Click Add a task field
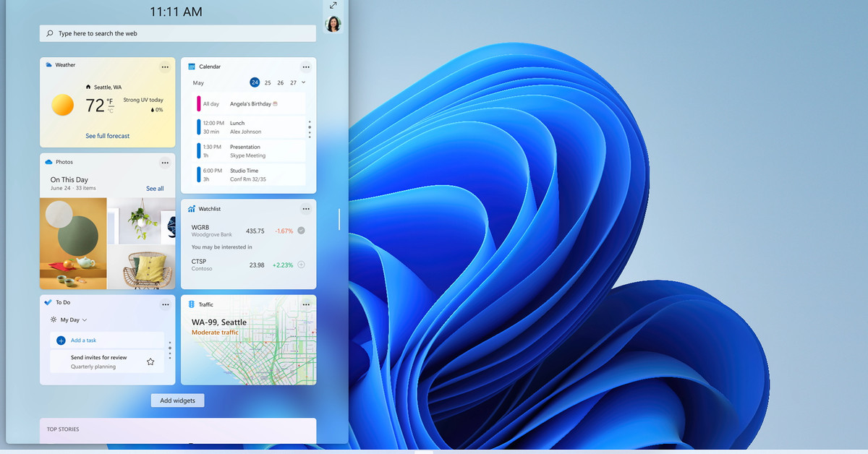Viewport: 868px width, 454px height. (107, 340)
